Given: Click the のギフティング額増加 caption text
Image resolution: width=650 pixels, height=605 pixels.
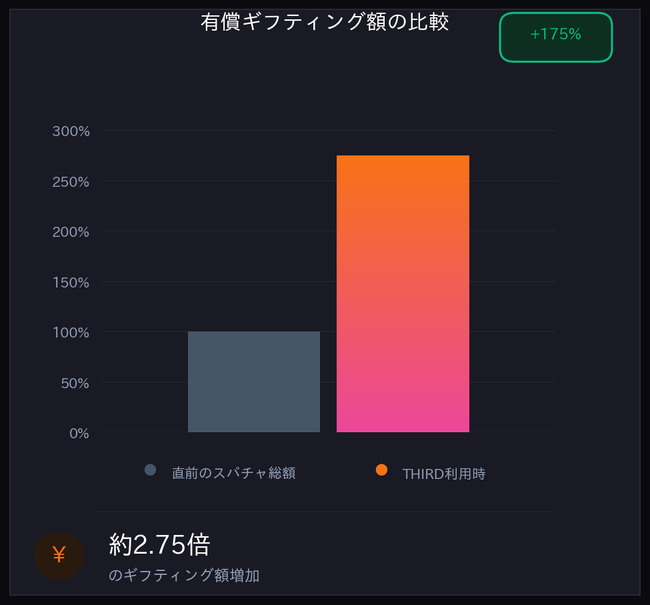Looking at the screenshot, I should coord(184,576).
